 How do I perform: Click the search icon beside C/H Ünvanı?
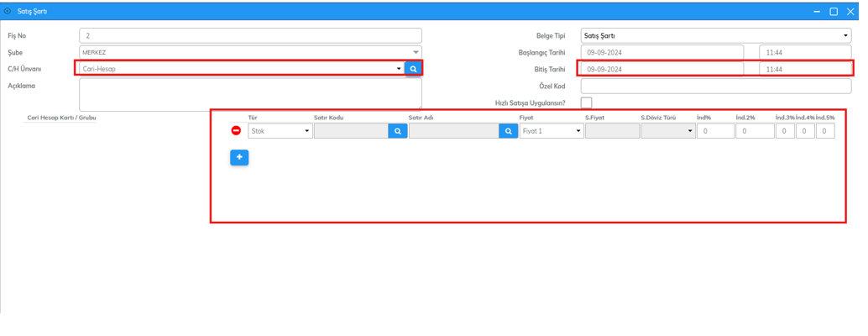point(413,69)
